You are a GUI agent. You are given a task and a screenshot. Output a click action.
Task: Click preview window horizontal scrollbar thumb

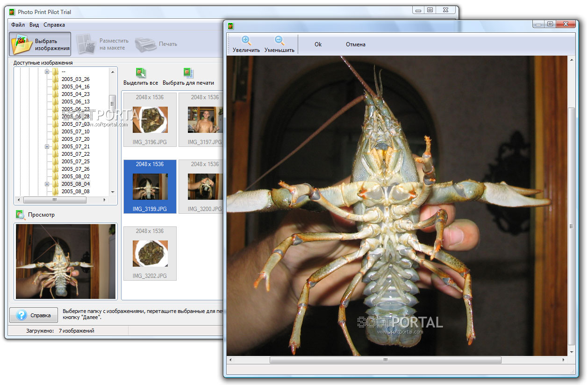pyautogui.click(x=385, y=360)
